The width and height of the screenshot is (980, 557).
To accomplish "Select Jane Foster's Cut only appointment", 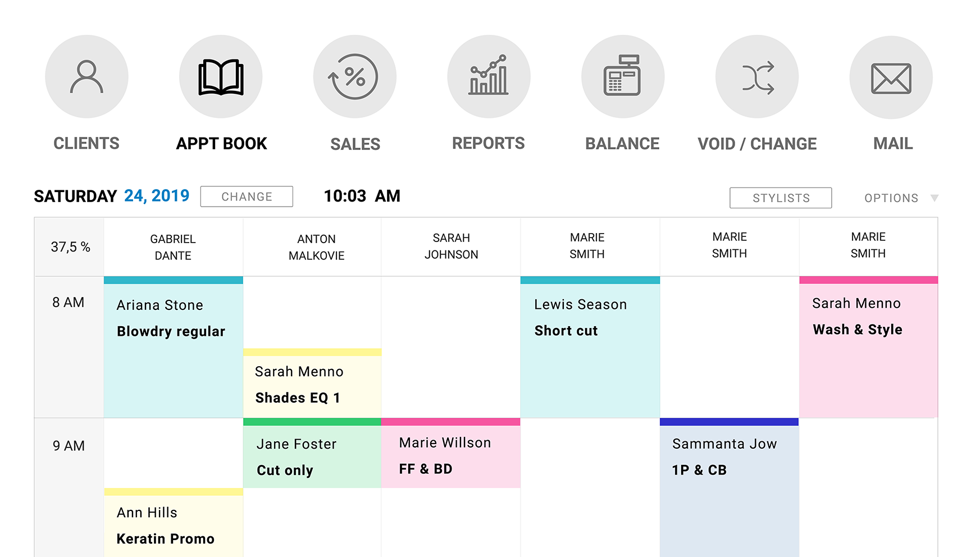I will (312, 455).
